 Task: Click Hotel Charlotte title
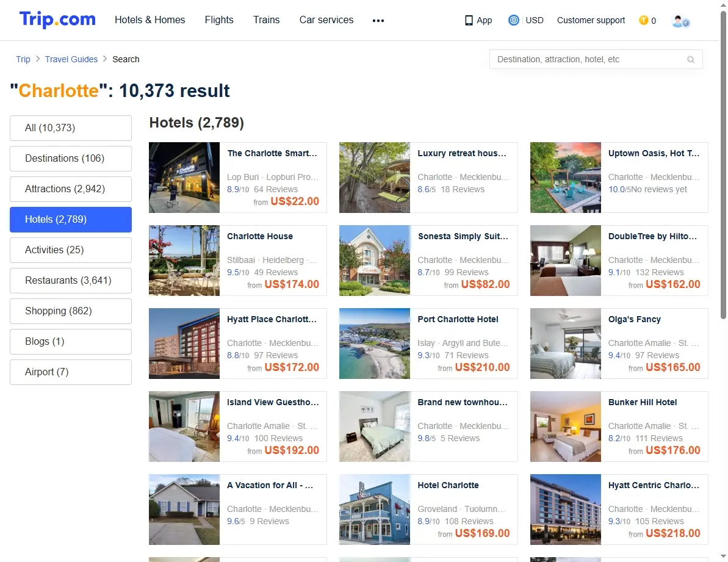[448, 486]
